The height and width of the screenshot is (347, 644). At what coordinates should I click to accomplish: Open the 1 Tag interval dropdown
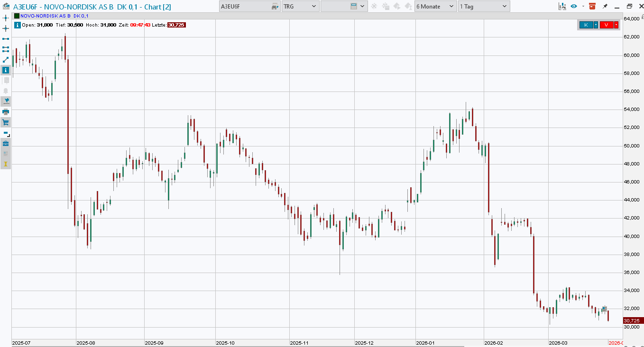point(484,7)
